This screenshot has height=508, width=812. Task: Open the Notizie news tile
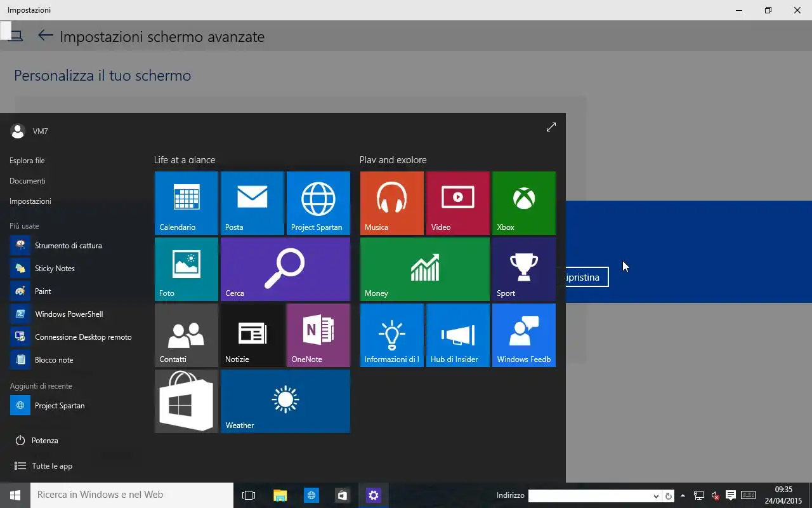252,335
